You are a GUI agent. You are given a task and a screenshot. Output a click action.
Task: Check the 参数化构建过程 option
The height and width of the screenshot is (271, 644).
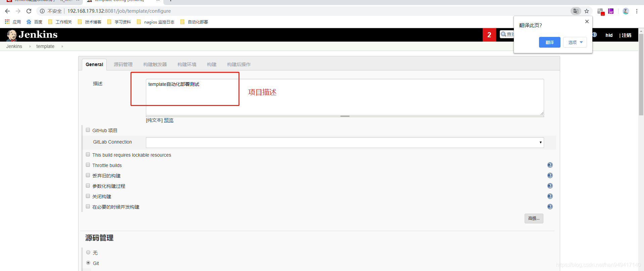tap(88, 185)
